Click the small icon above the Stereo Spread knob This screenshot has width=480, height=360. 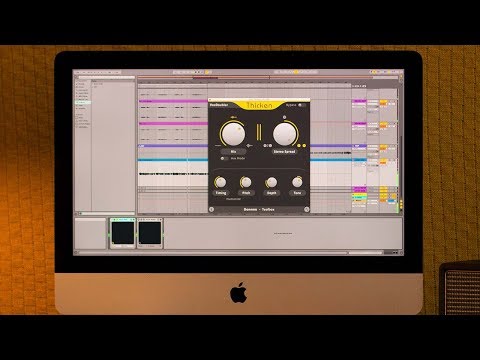284,117
